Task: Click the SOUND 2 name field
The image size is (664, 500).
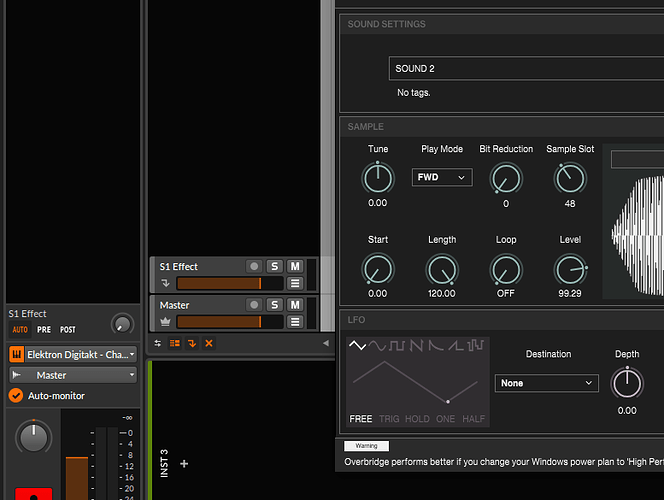Action: [x=526, y=69]
